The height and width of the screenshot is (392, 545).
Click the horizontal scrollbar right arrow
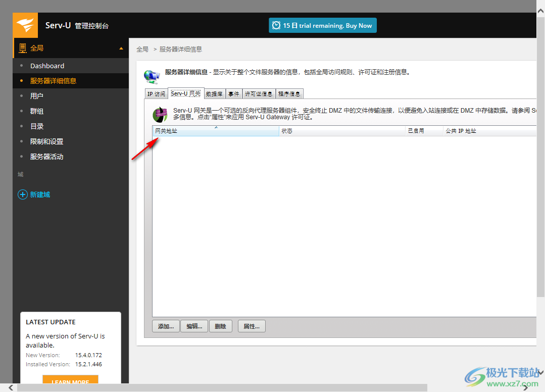pos(525,388)
